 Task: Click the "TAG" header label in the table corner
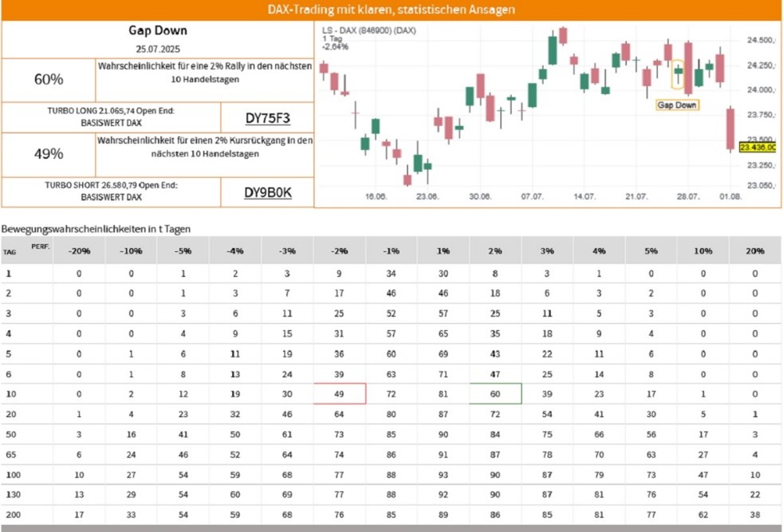[10, 252]
